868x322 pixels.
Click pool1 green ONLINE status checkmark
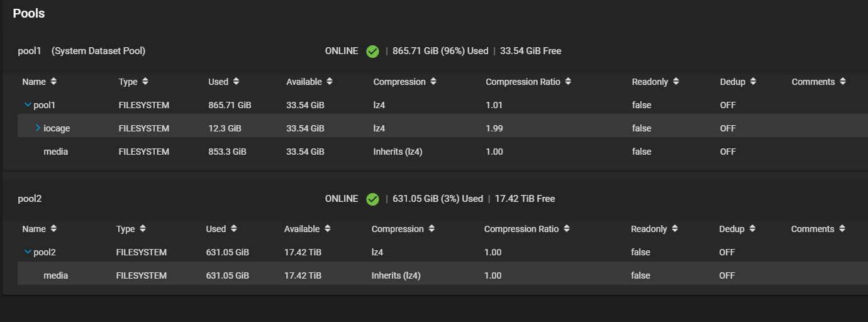pyautogui.click(x=372, y=52)
